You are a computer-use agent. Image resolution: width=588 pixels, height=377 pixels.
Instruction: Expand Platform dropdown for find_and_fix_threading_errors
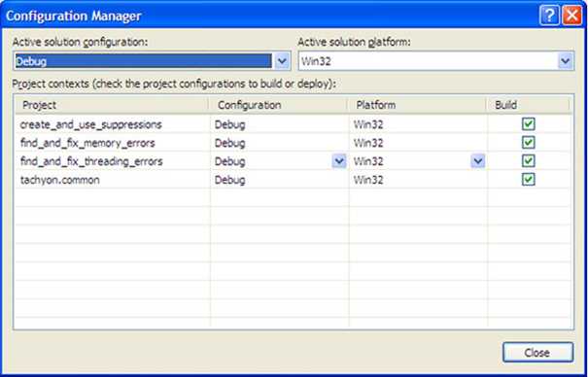click(x=478, y=161)
